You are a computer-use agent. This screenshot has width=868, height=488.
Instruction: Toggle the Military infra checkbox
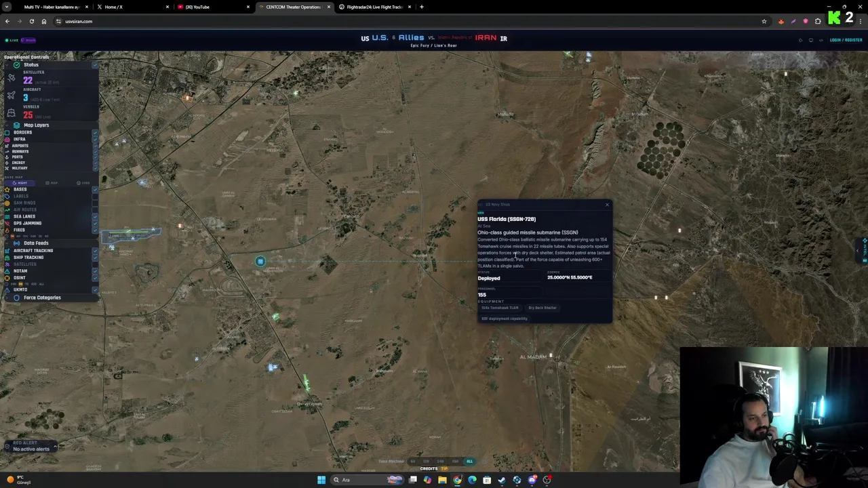coord(95,168)
